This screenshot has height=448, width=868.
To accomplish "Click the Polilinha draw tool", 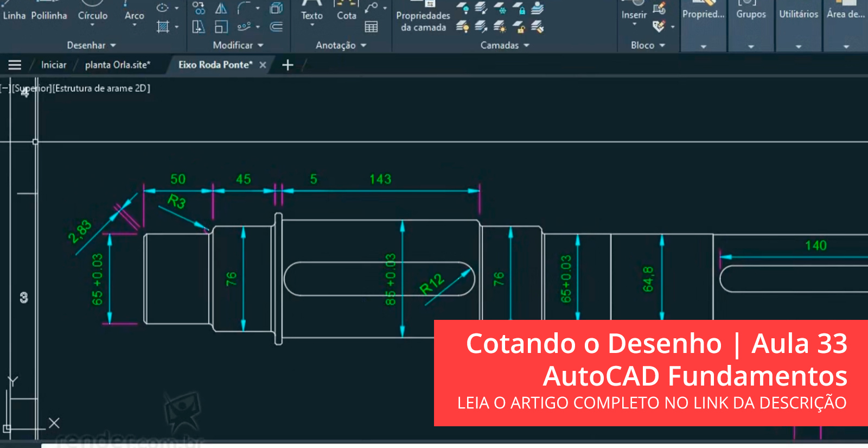I will [x=49, y=15].
